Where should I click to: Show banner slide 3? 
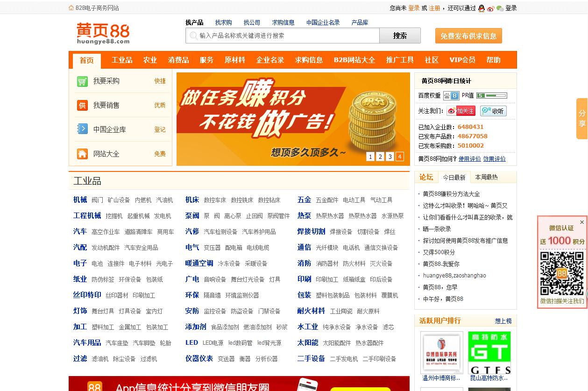(x=390, y=156)
